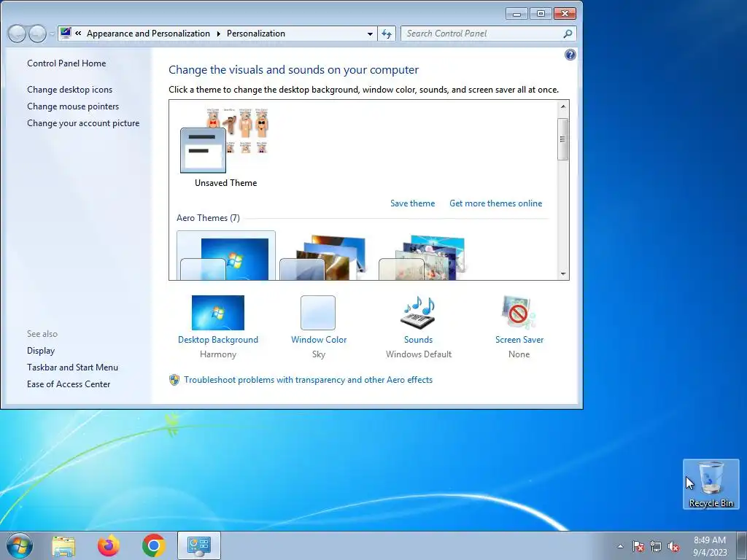
Task: Open the Windows Start button
Action: pyautogui.click(x=20, y=545)
